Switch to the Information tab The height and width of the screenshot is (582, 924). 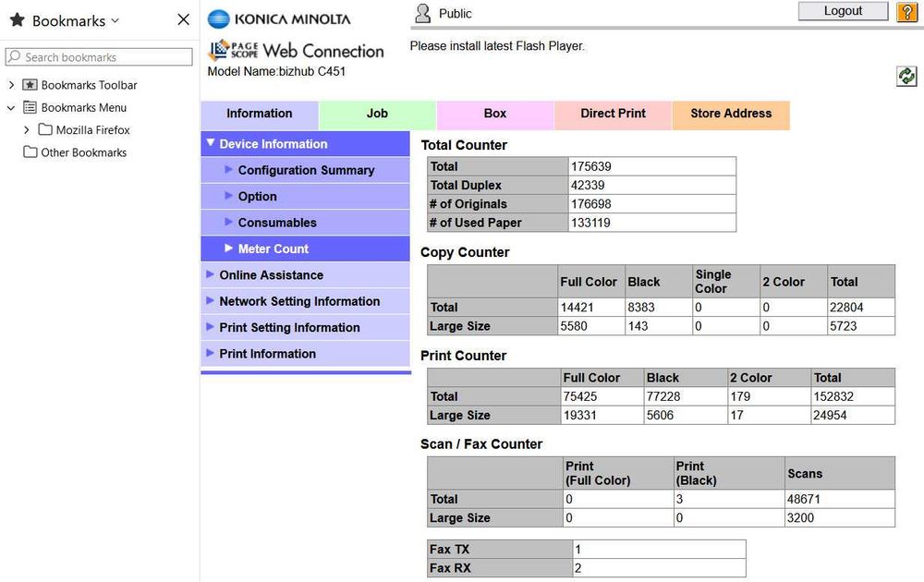260,115
